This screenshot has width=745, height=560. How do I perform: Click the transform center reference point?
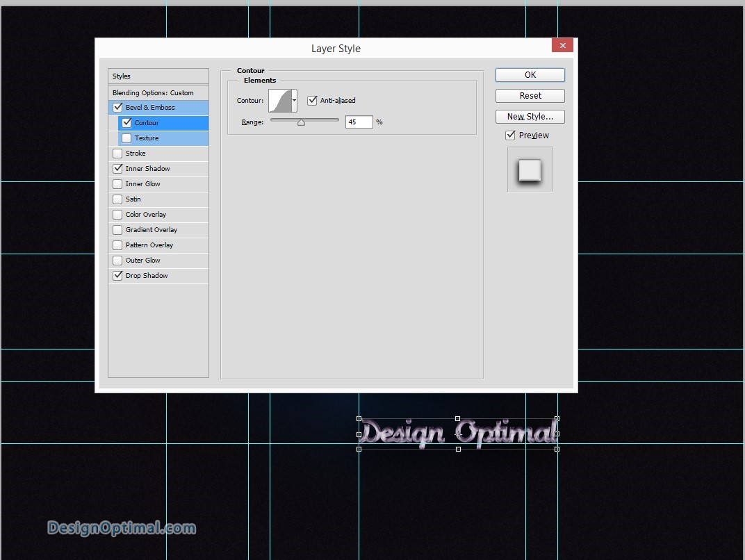[x=458, y=434]
